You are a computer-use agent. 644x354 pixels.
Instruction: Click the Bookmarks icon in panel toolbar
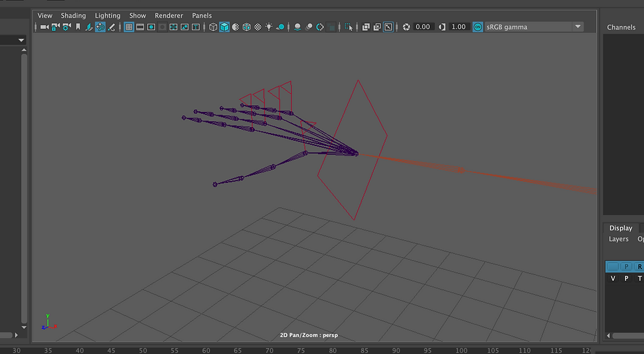78,27
